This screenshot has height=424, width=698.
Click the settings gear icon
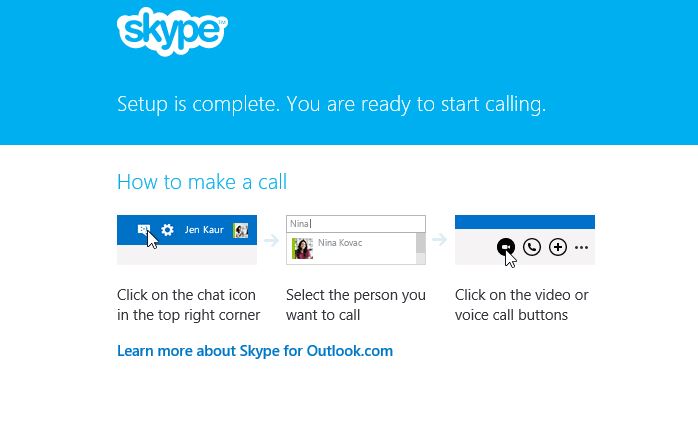pyautogui.click(x=167, y=230)
